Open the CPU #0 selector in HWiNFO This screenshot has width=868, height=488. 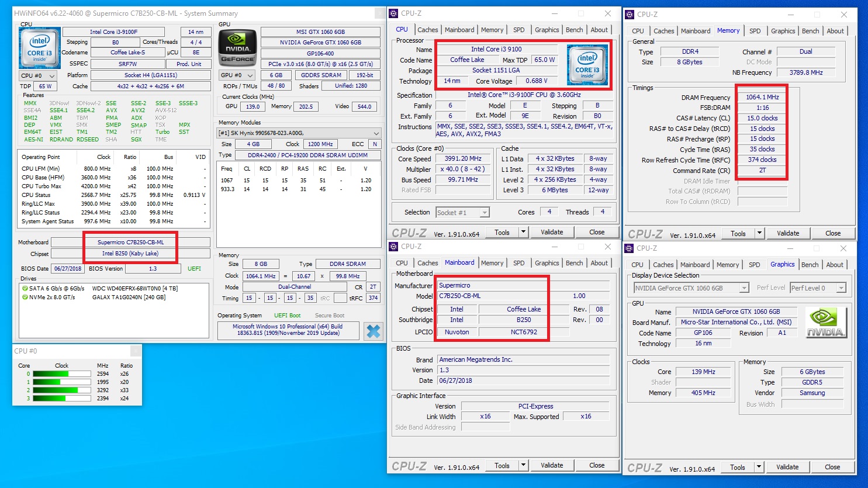tap(38, 75)
